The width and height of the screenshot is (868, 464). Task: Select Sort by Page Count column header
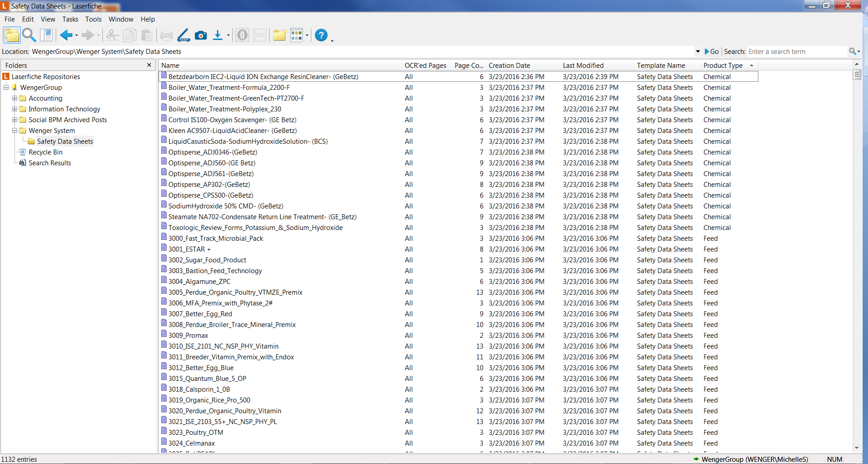(468, 66)
